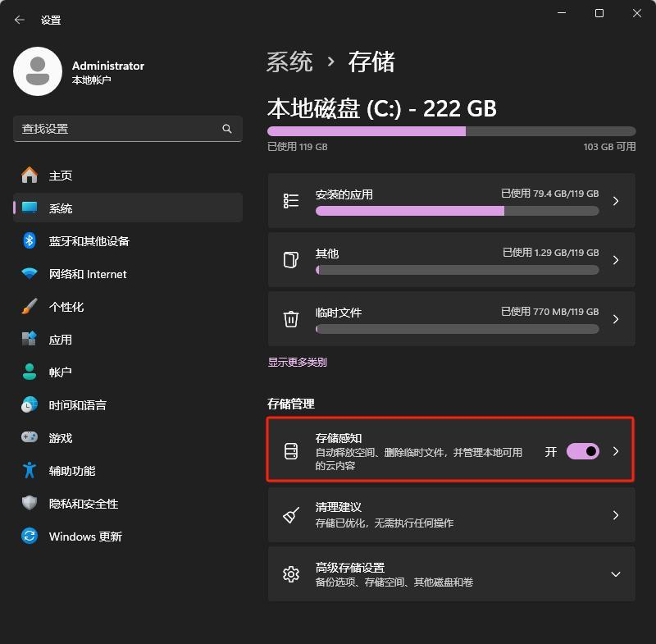Turn off the 存储感知 toggle switch
Viewport: 656px width, 644px height.
[583, 451]
